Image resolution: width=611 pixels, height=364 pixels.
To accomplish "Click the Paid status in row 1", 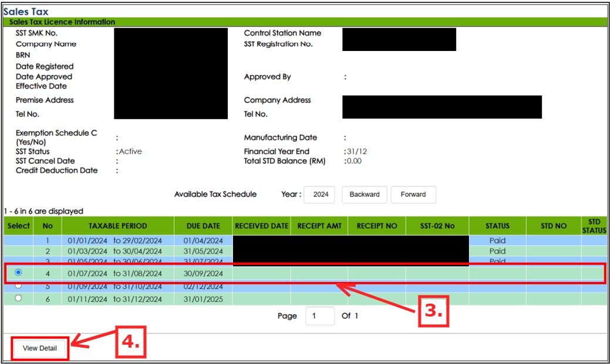I will click(x=497, y=240).
